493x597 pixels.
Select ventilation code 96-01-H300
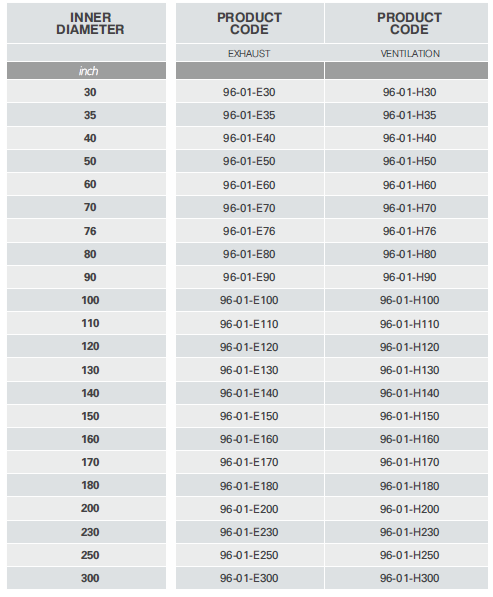pos(410,578)
